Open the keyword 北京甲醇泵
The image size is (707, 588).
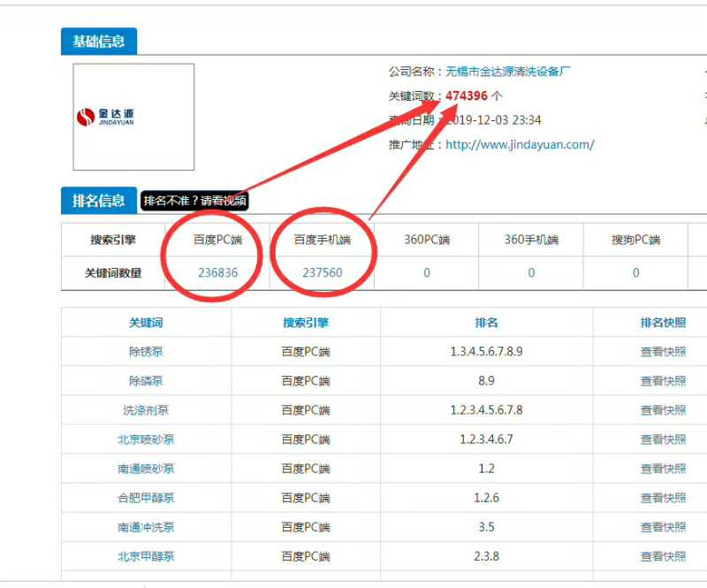tap(145, 556)
